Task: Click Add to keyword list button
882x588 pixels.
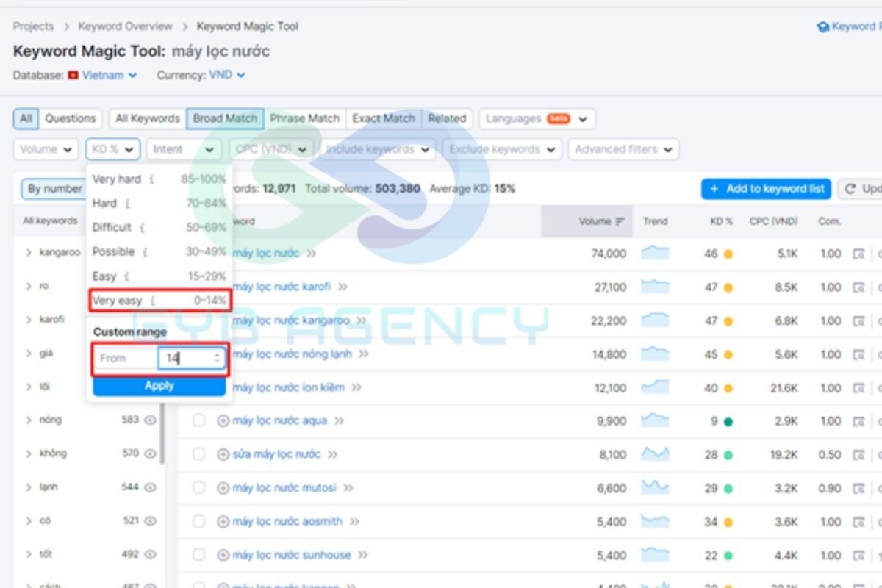Action: click(x=766, y=189)
